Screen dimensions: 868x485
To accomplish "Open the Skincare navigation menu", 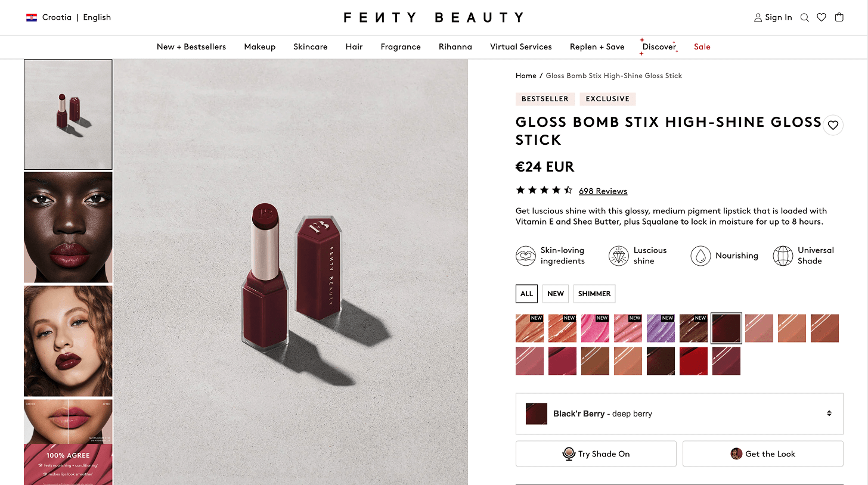I will point(310,46).
